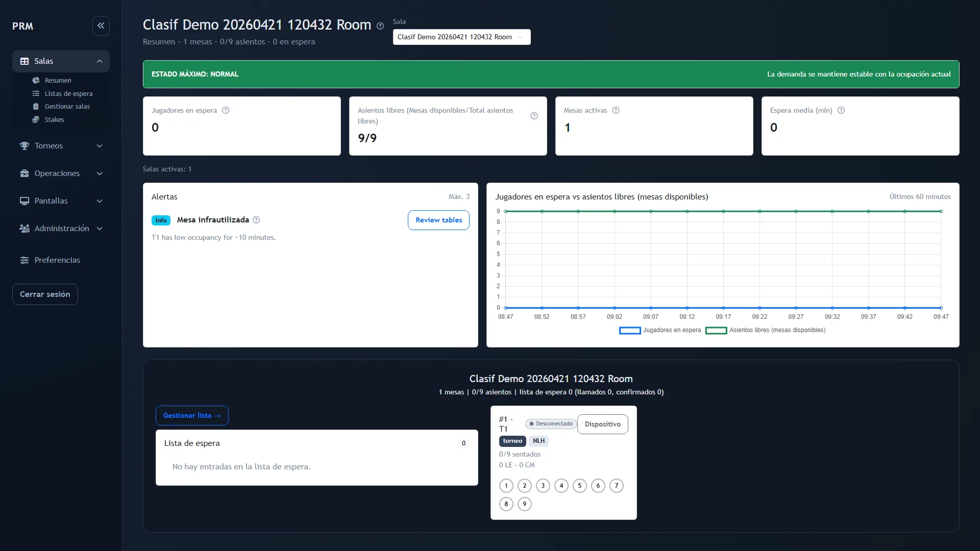Collapse the sidebar with the double-chevron icon
This screenshot has width=980, height=551.
tap(101, 26)
